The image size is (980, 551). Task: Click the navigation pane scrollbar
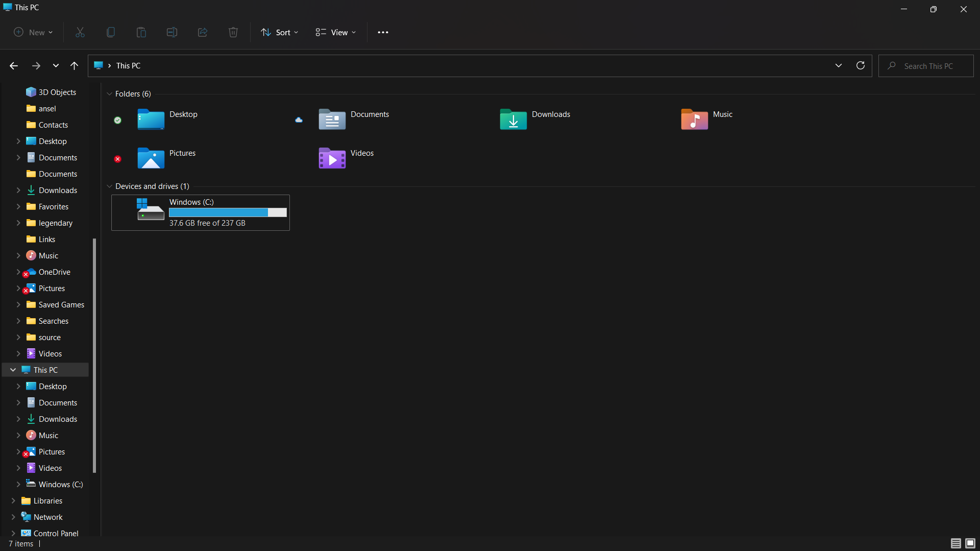(x=94, y=355)
